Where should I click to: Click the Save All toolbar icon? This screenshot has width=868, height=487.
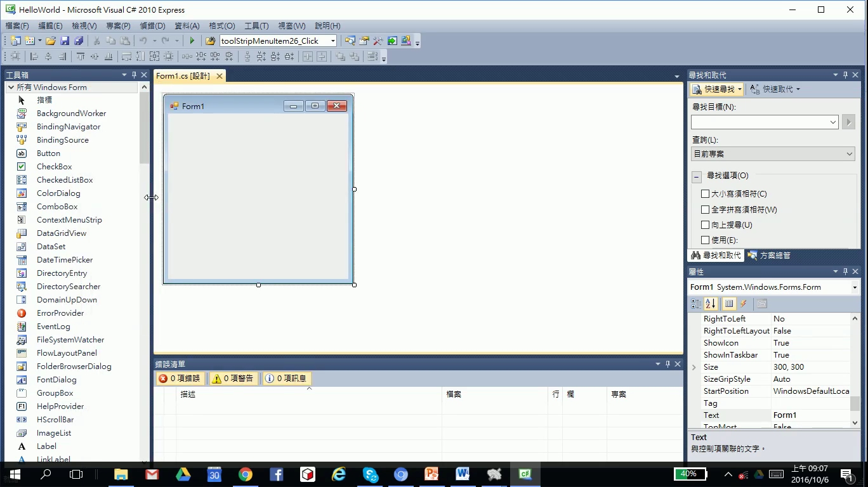point(79,41)
